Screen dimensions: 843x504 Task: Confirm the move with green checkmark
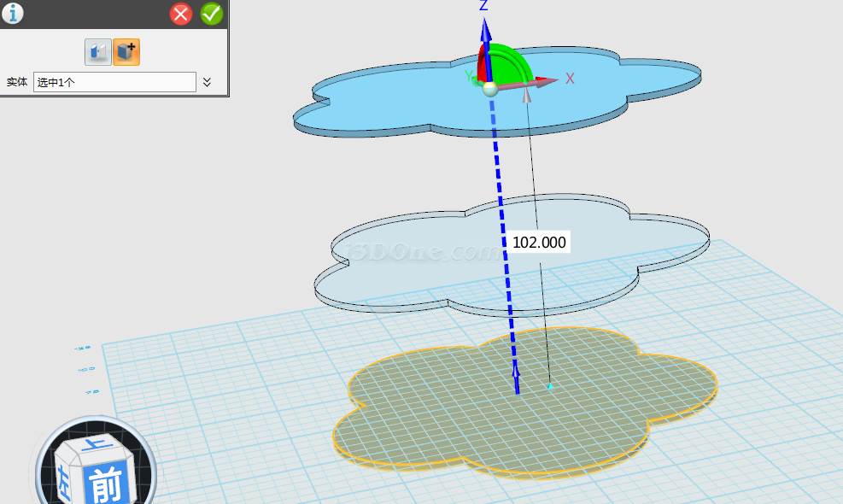pos(211,14)
